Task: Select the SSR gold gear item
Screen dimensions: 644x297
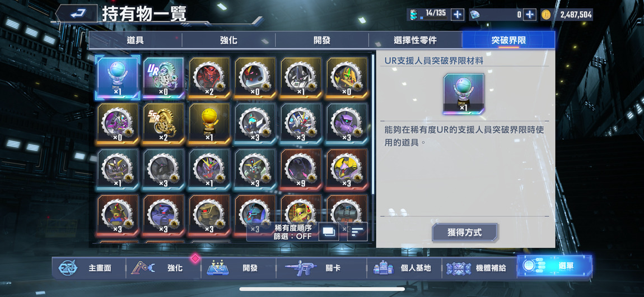Action: point(164,124)
